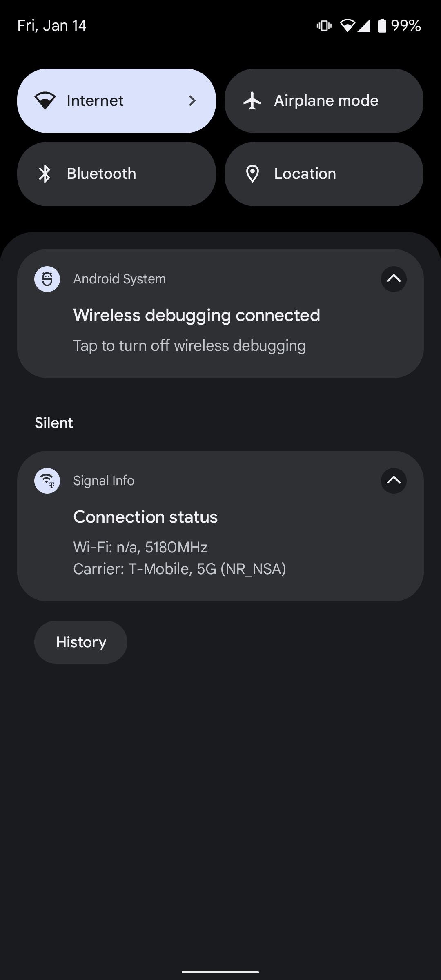Tap the Silent section header

coord(54,423)
